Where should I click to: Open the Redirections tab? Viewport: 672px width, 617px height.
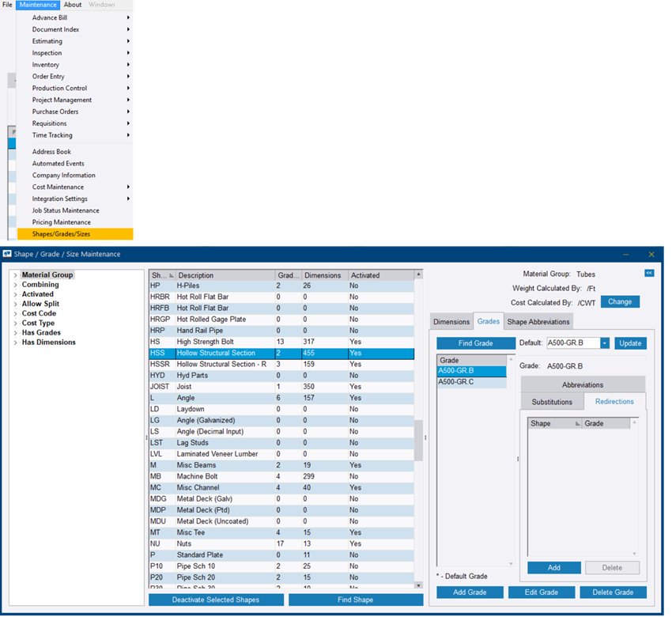pos(614,402)
